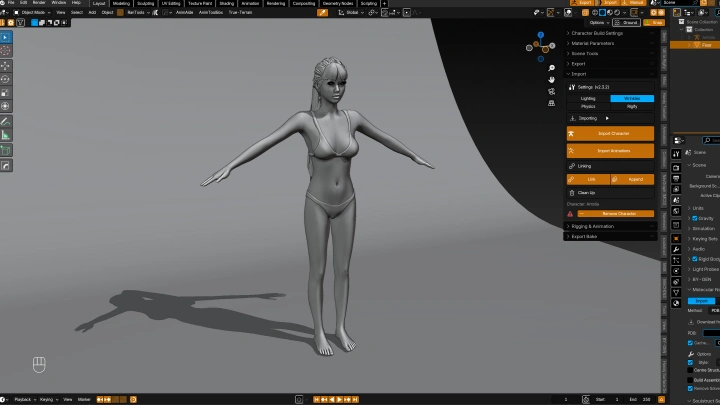Image resolution: width=720 pixels, height=405 pixels.
Task: Select the Add Cube tool
Action: tap(6, 150)
